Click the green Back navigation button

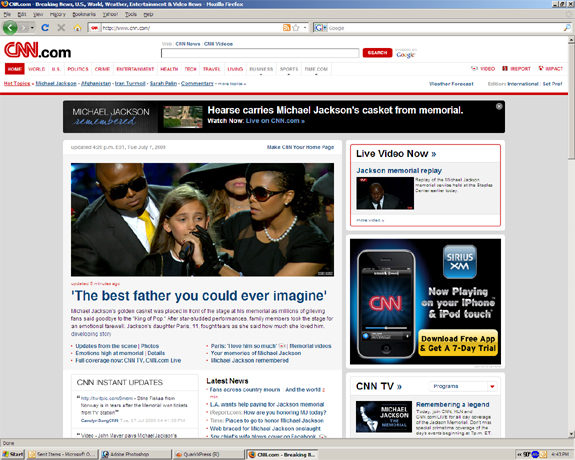click(x=10, y=28)
